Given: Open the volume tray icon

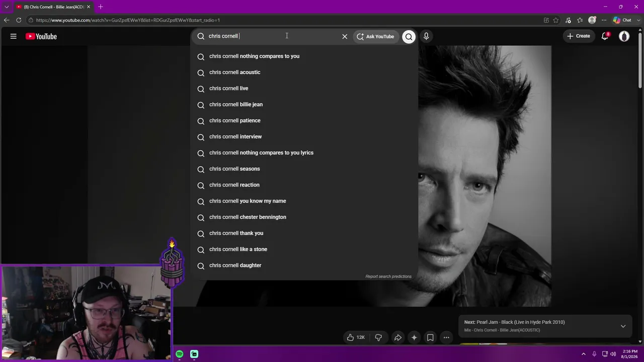Looking at the screenshot, I should [613, 354].
